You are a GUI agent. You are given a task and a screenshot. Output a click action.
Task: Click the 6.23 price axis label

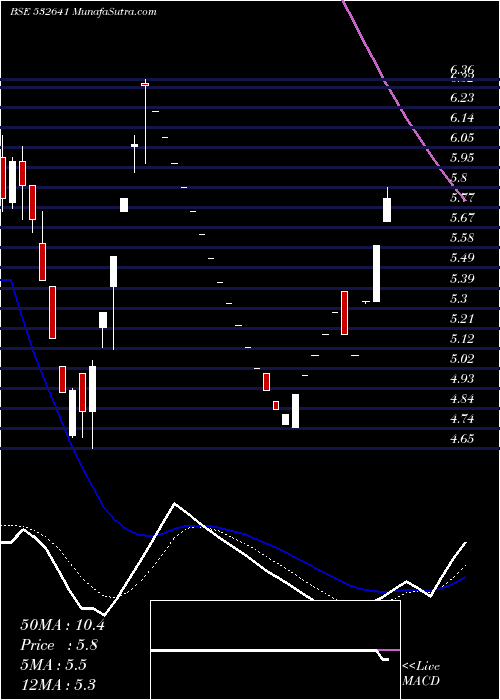(x=462, y=98)
